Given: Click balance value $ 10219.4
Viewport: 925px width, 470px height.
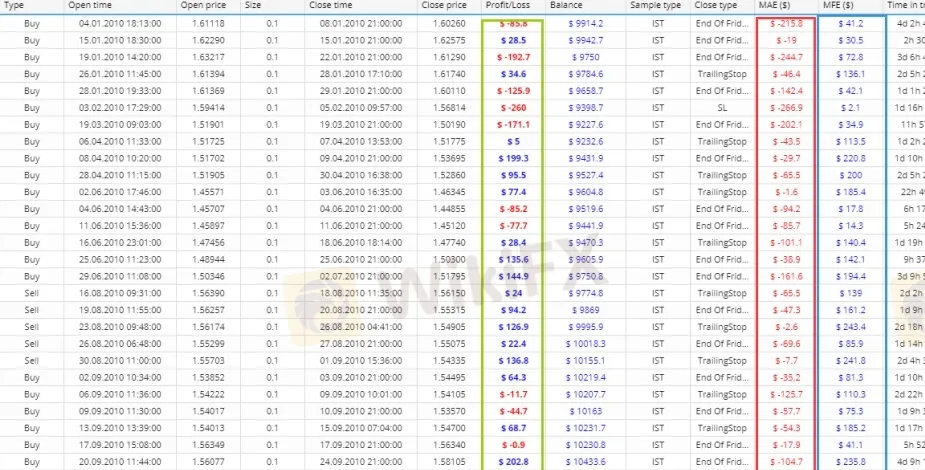Looking at the screenshot, I should pos(586,377).
